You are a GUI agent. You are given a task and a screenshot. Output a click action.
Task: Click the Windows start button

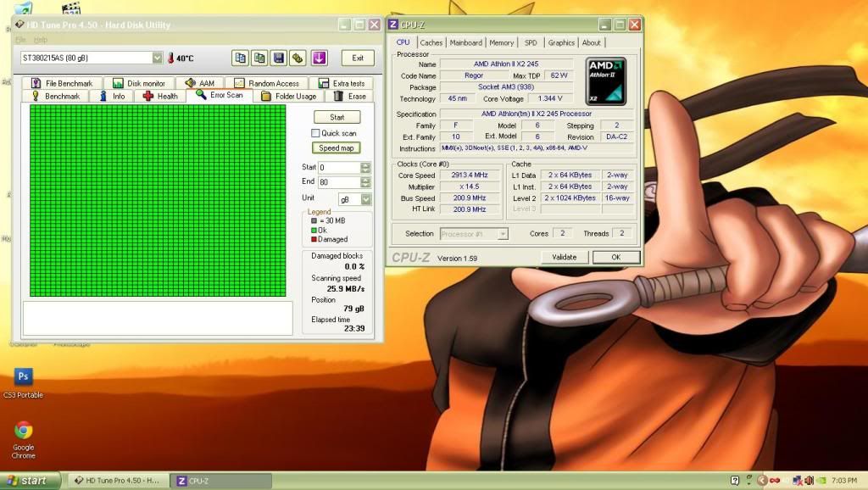point(29,481)
